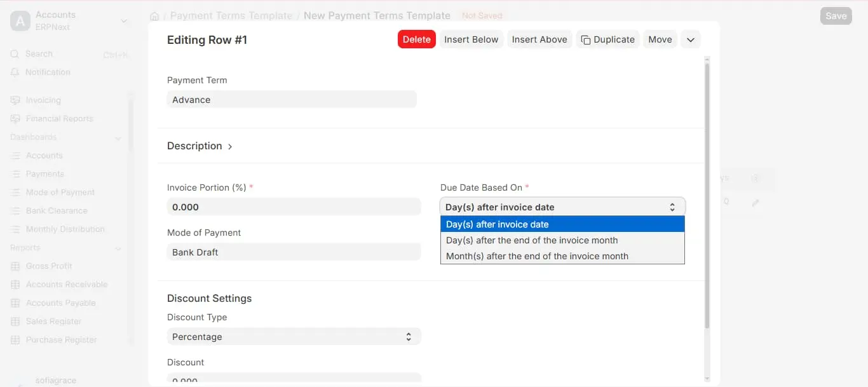Click the Invoice Portion (%) field
Screen dimensions: 868x387
pos(294,207)
